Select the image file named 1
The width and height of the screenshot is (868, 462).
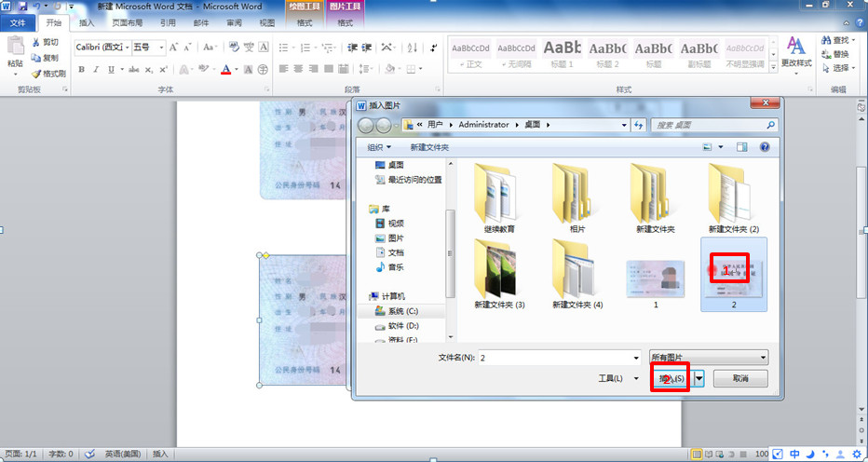656,285
